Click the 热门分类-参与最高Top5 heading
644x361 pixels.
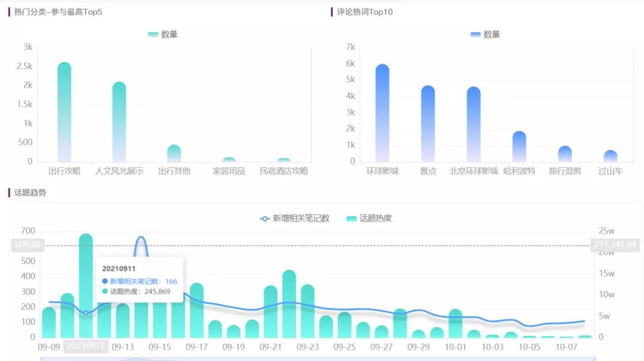(58, 12)
